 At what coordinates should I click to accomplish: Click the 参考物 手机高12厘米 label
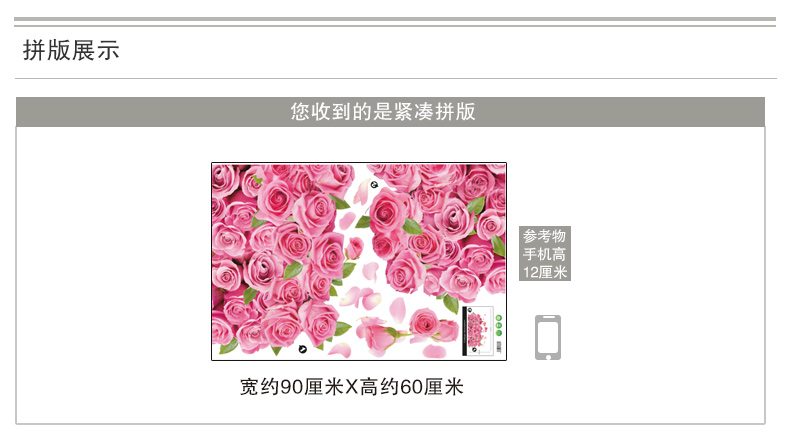[x=545, y=254]
